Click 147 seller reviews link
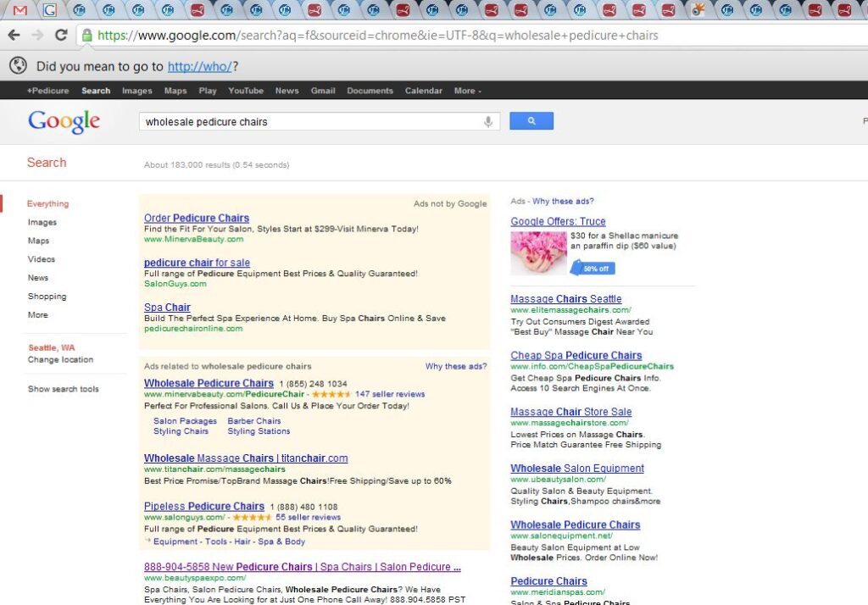 click(x=390, y=394)
